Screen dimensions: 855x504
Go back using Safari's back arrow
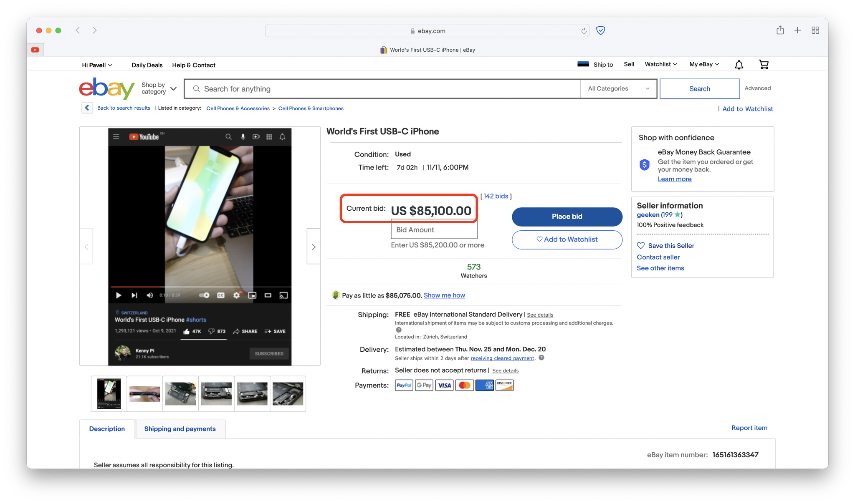[78, 30]
